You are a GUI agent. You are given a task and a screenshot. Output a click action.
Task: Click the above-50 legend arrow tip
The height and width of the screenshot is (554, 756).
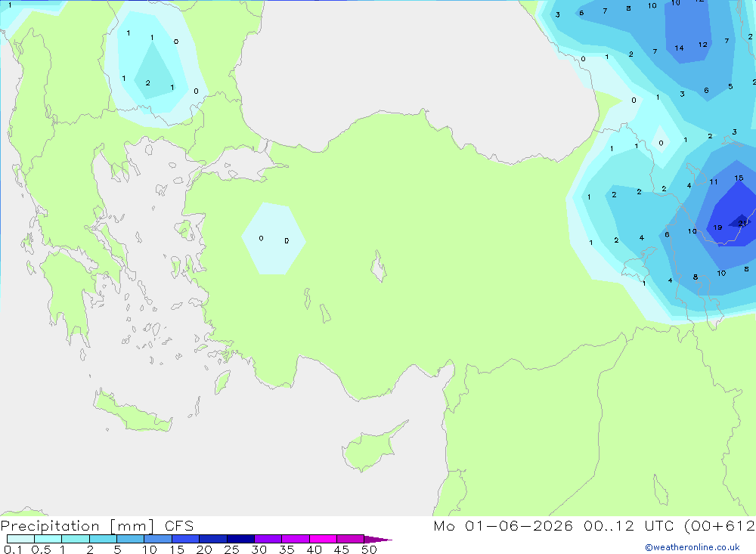pyautogui.click(x=377, y=540)
